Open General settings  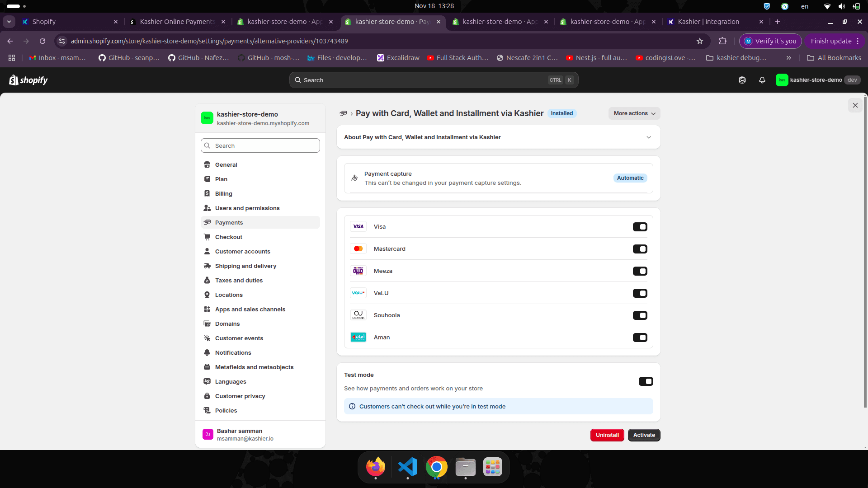260,164
